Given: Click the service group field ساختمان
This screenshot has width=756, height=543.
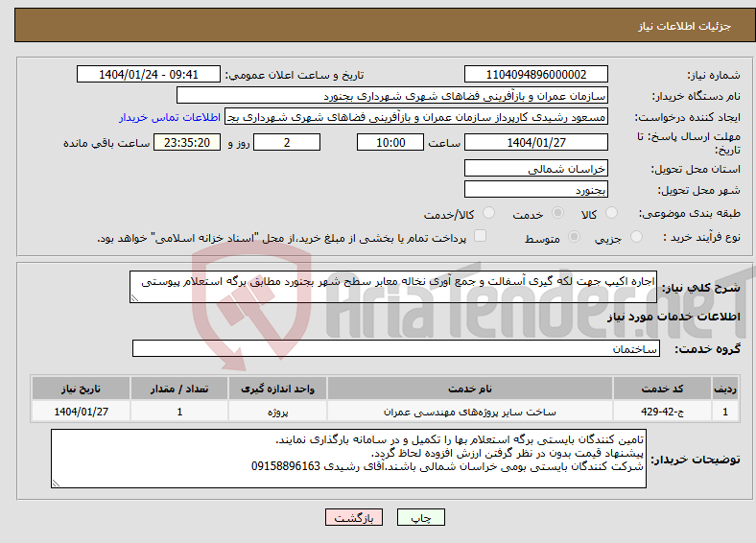Looking at the screenshot, I should pyautogui.click(x=396, y=348).
